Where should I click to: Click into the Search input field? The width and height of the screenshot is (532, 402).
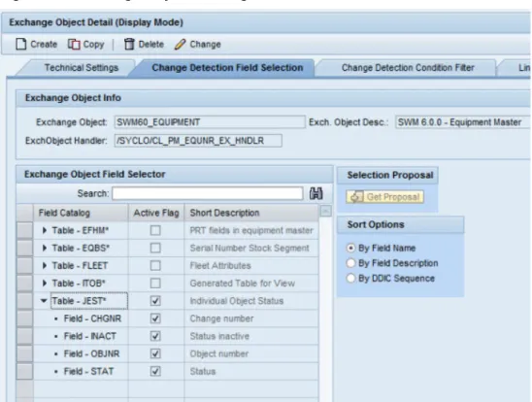coord(208,193)
